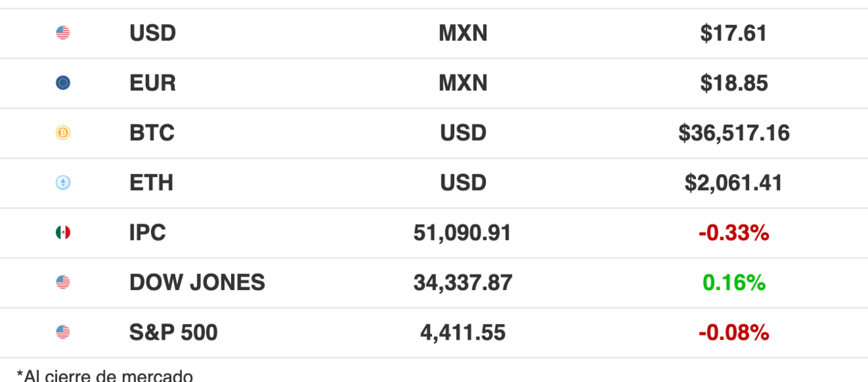Click the ETH ticker label
Viewport: 868px width, 382px height.
(x=151, y=183)
